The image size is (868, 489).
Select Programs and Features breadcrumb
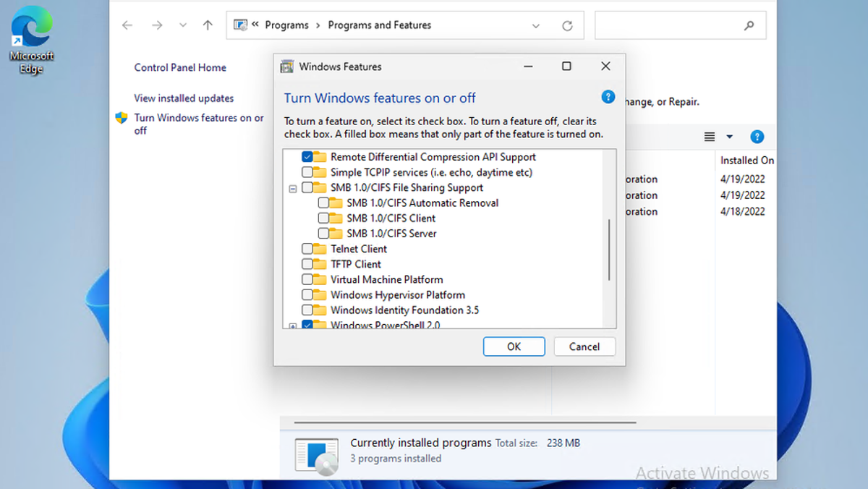pyautogui.click(x=380, y=25)
